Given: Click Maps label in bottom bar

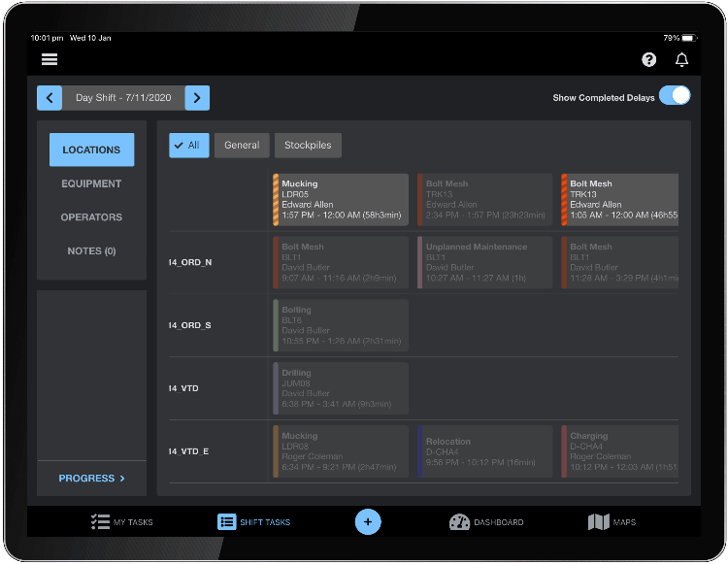Looking at the screenshot, I should pos(624,522).
